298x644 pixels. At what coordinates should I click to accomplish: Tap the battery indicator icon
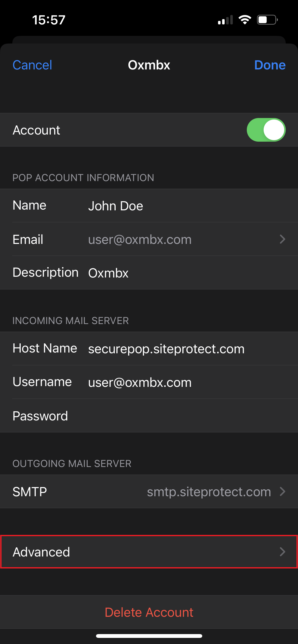[267, 20]
